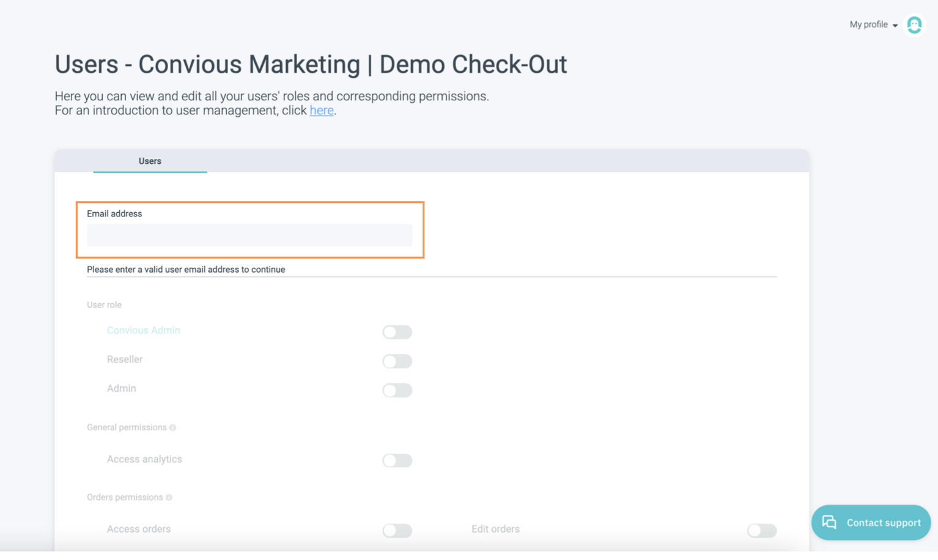Toggle the Edit orders permission
Image resolution: width=938 pixels, height=560 pixels.
coord(761,531)
